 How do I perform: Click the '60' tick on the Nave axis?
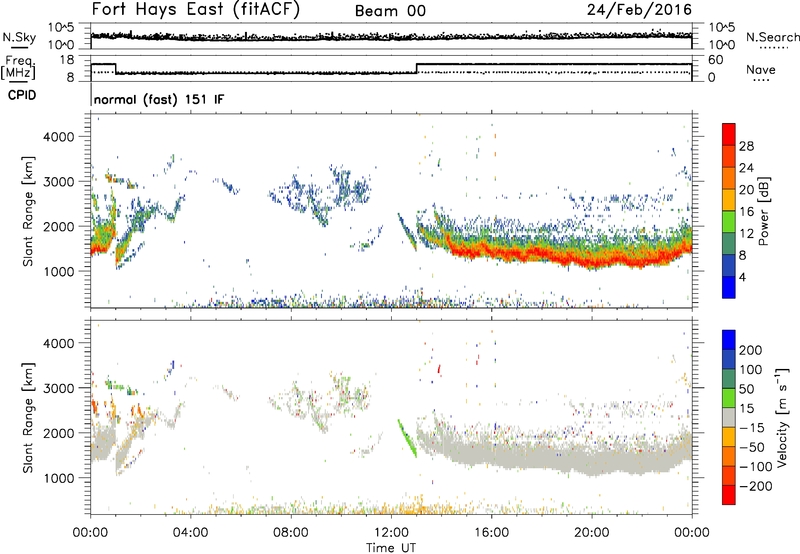716,60
